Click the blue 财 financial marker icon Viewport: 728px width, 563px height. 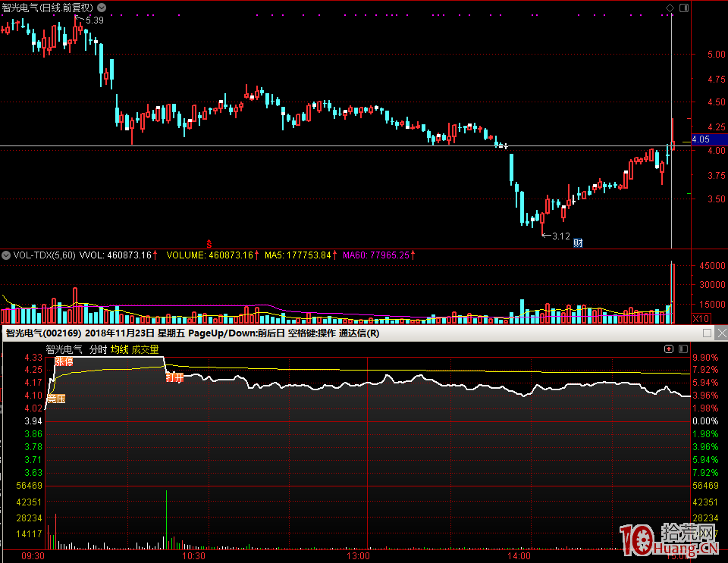point(578,242)
